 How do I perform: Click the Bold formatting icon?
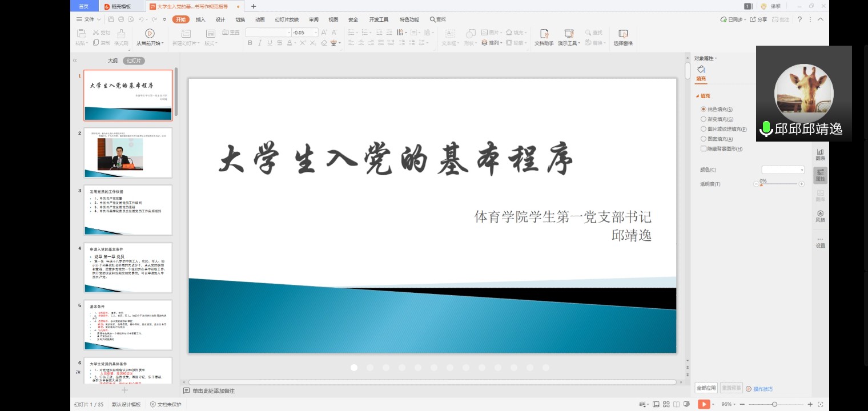pyautogui.click(x=250, y=43)
